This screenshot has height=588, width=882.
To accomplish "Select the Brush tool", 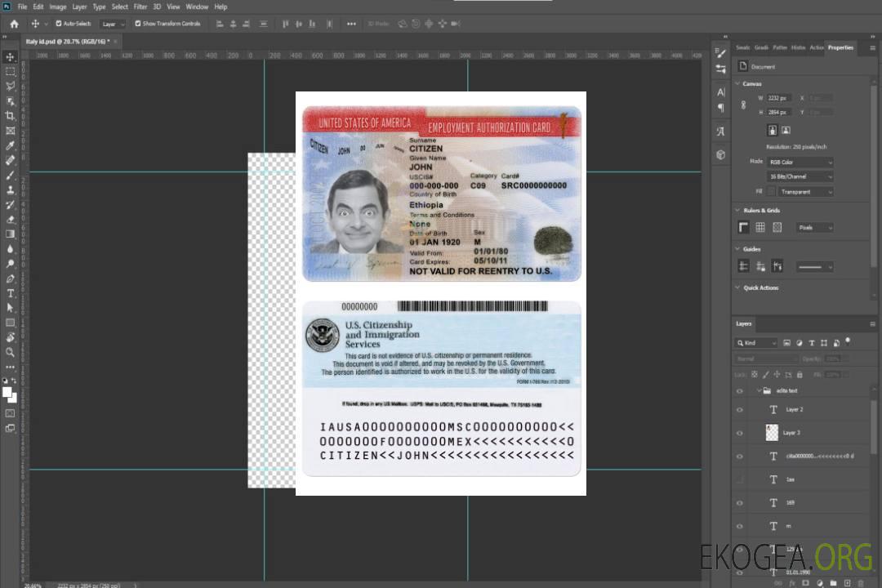I will (x=10, y=175).
